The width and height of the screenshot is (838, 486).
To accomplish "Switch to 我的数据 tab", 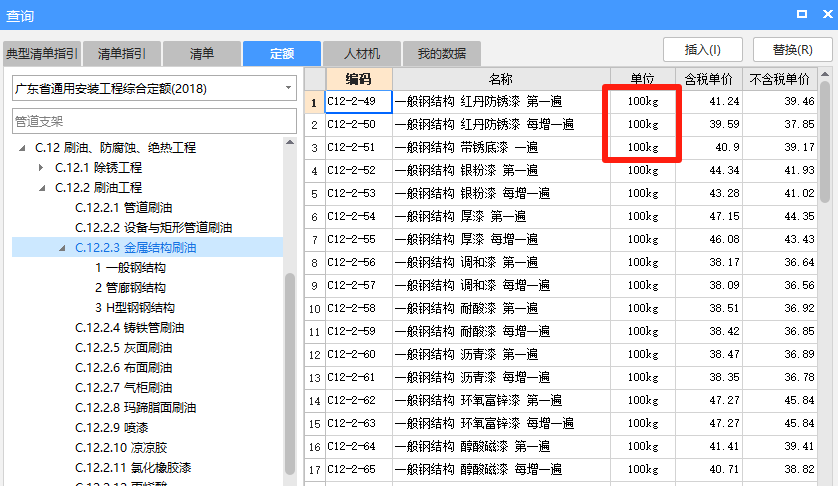I will pos(442,53).
